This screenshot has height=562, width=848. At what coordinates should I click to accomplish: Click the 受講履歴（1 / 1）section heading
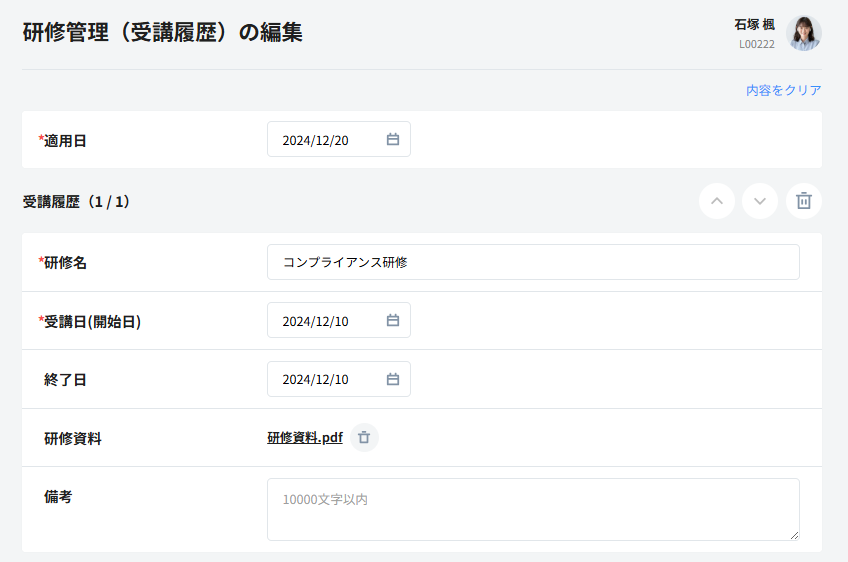[x=77, y=202]
